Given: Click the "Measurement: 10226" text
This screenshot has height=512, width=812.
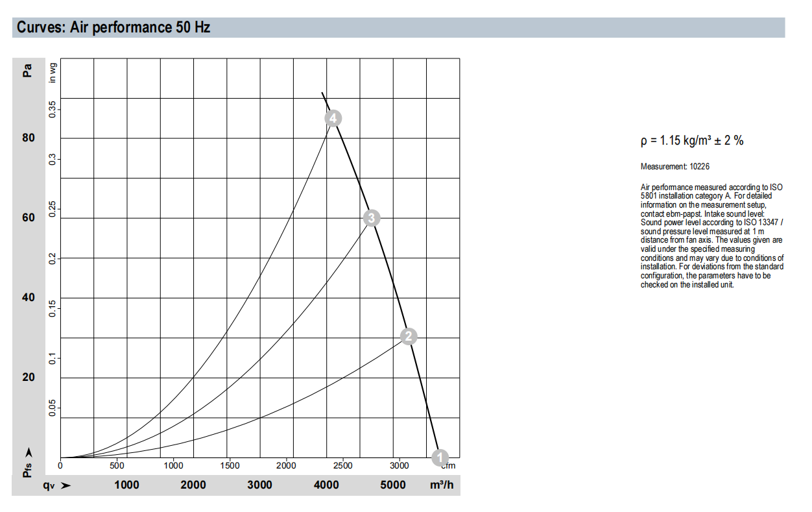Looking at the screenshot, I should click(675, 167).
